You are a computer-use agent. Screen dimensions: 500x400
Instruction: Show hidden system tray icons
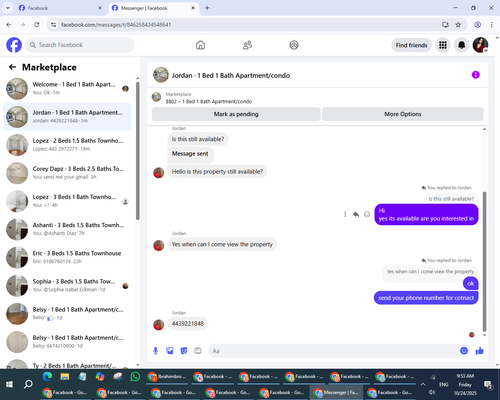click(x=423, y=384)
